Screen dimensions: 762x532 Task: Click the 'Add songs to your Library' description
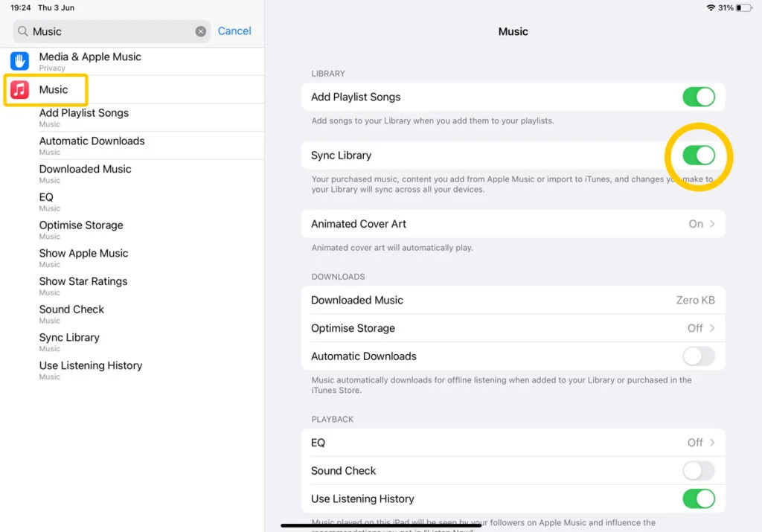point(432,121)
